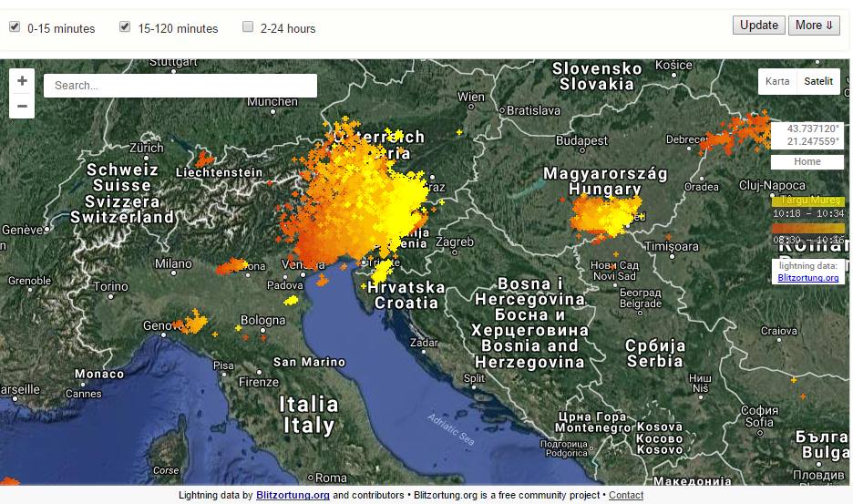The image size is (853, 504).
Task: Uncheck the 0-15 minutes checkbox
Action: tap(15, 27)
